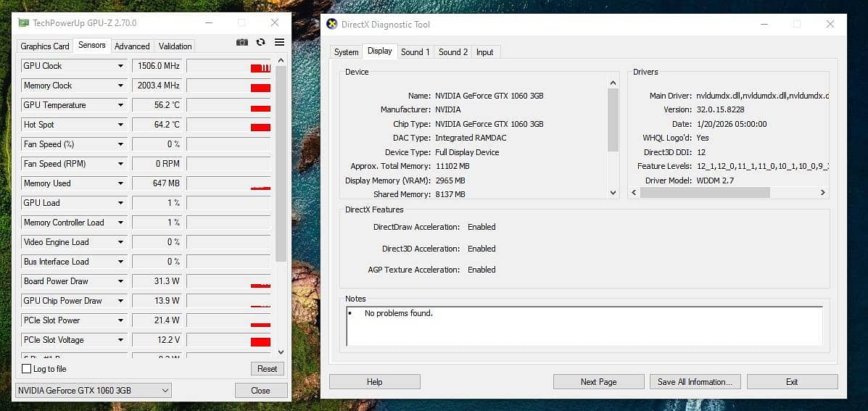Expand the Memory Used sensor dropdown
Image resolution: width=868 pixels, height=411 pixels.
pyautogui.click(x=120, y=183)
